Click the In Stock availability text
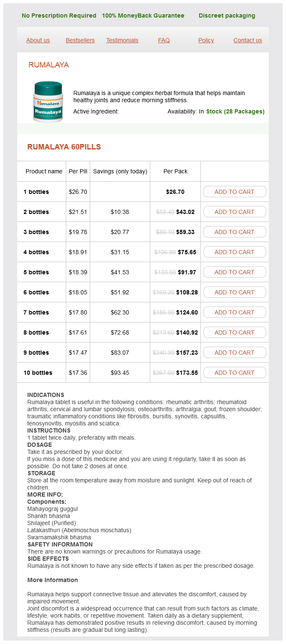 tap(231, 111)
